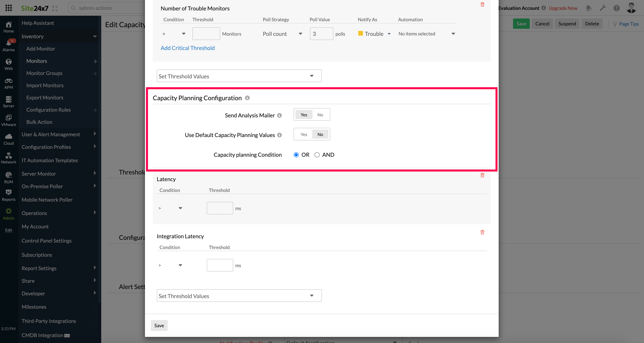644x343 pixels.
Task: Open the Monitor Groups menu item
Action: pos(45,73)
